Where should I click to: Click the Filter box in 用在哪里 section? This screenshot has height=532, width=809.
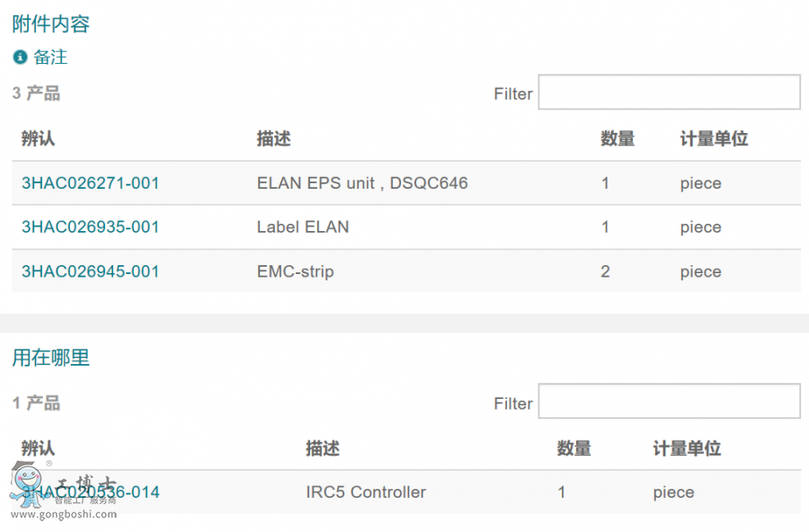click(x=669, y=401)
